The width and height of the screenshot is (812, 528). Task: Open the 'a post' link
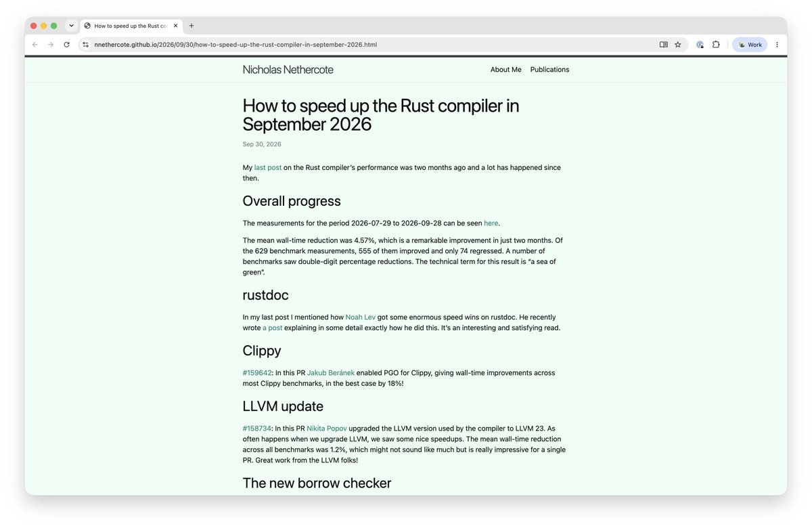(x=273, y=328)
